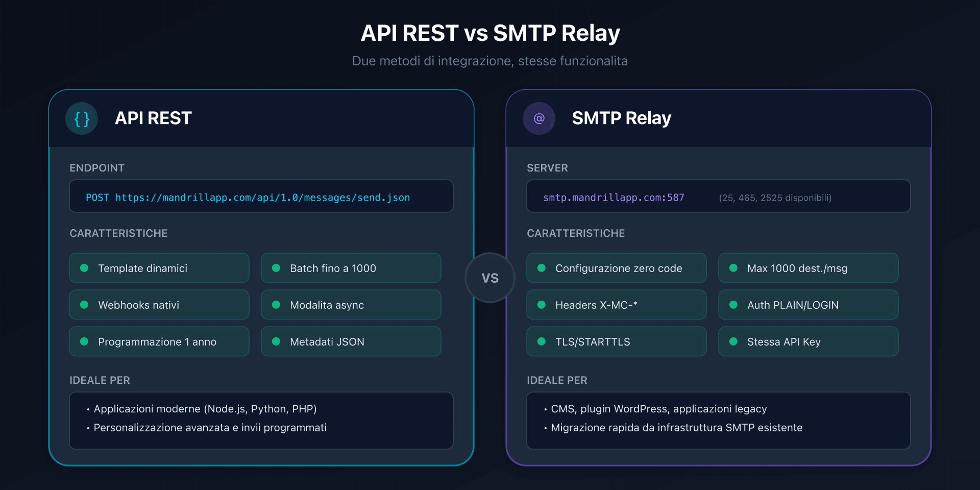Click the green dot beside Template dinamici

click(x=85, y=267)
